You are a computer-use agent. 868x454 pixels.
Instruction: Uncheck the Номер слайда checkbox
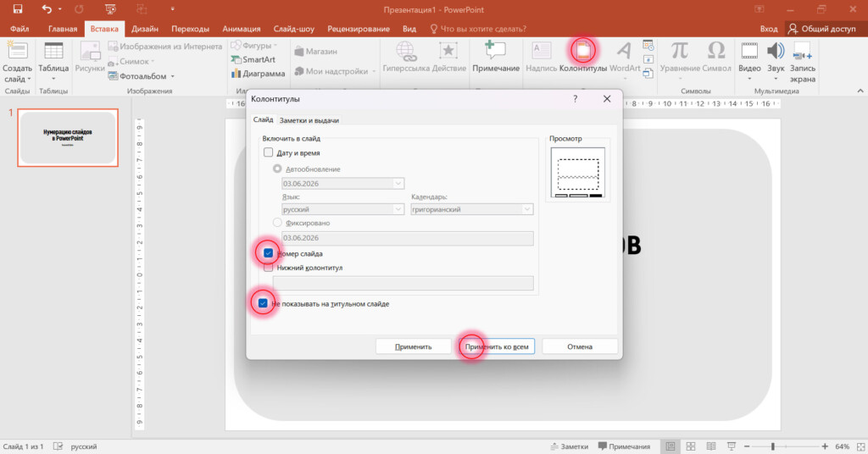[269, 253]
